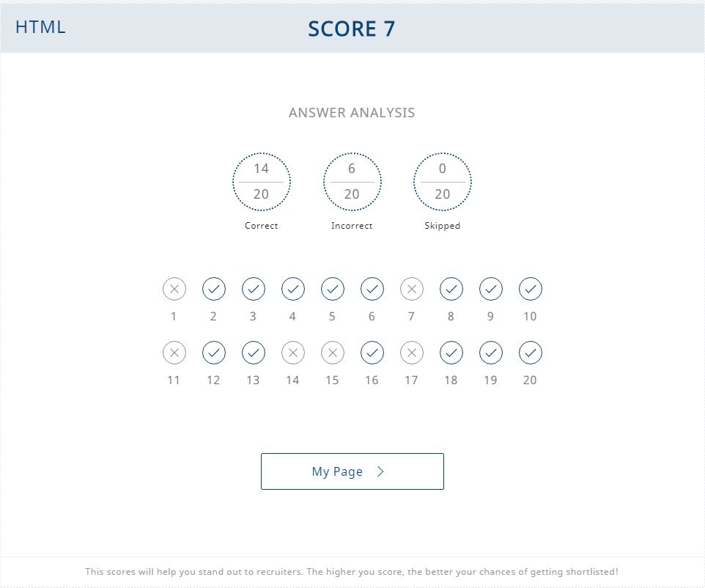
Task: Select question 20's checkmark icon
Action: pyautogui.click(x=531, y=353)
